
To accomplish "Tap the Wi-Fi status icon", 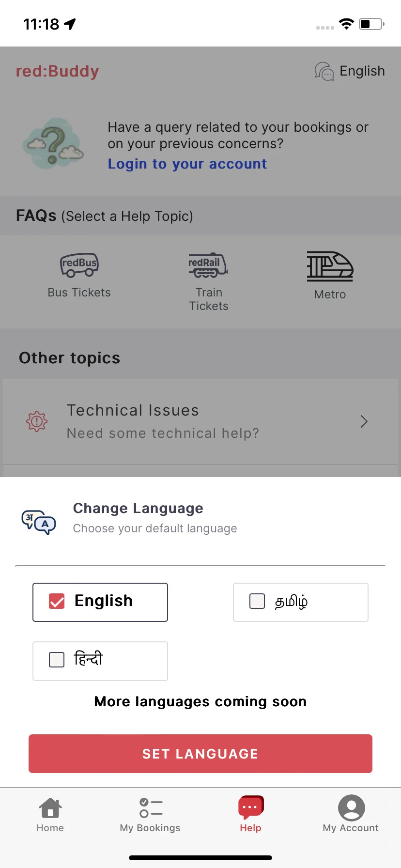I will tap(346, 24).
